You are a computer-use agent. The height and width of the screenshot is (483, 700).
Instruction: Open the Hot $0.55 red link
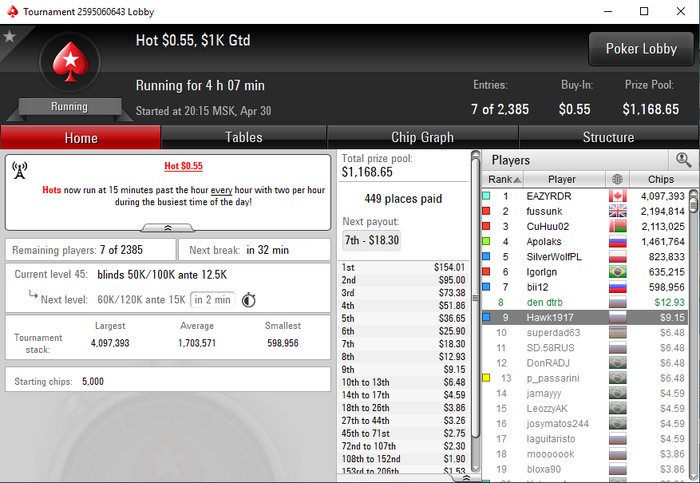pos(183,166)
